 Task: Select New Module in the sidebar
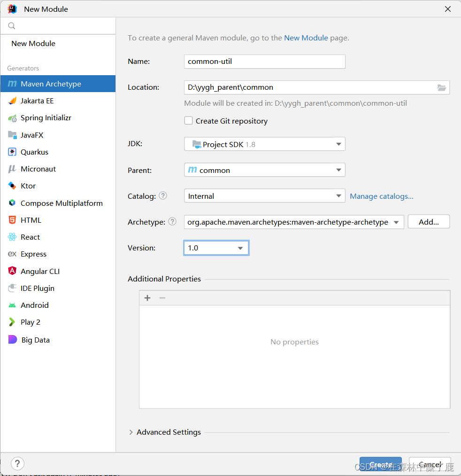[x=33, y=43]
